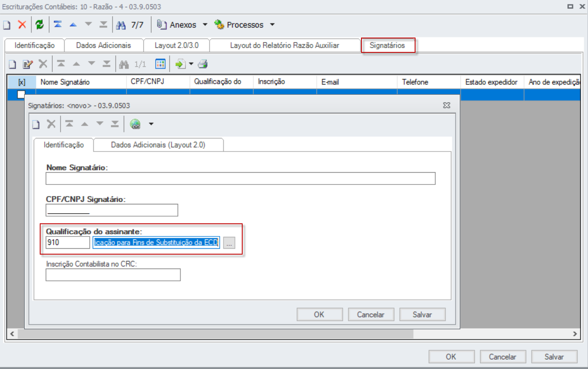Click the E-mail column header
The height and width of the screenshot is (369, 588).
point(357,82)
